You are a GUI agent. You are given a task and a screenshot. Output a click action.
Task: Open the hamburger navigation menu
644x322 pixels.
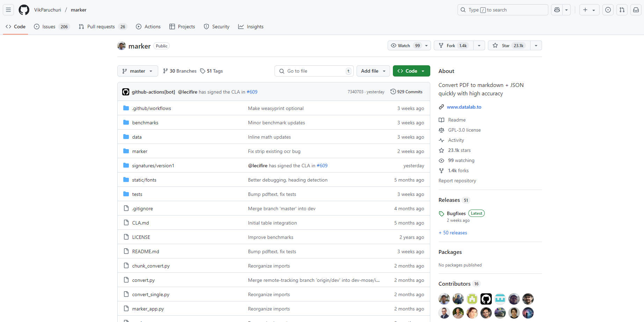8,10
